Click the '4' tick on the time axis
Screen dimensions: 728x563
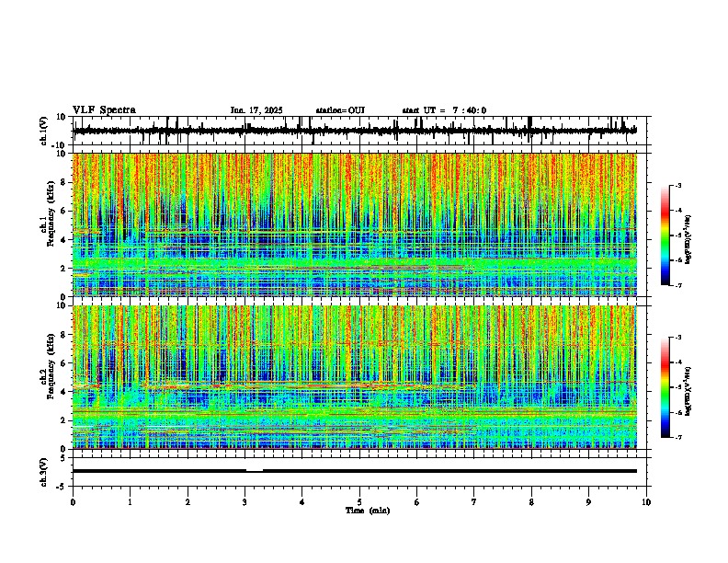[302, 502]
